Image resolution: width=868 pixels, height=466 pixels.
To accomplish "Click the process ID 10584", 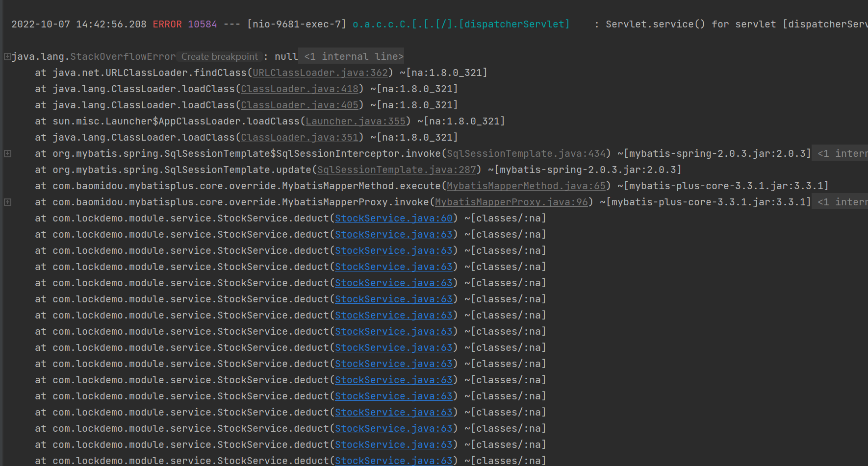I will click(203, 25).
